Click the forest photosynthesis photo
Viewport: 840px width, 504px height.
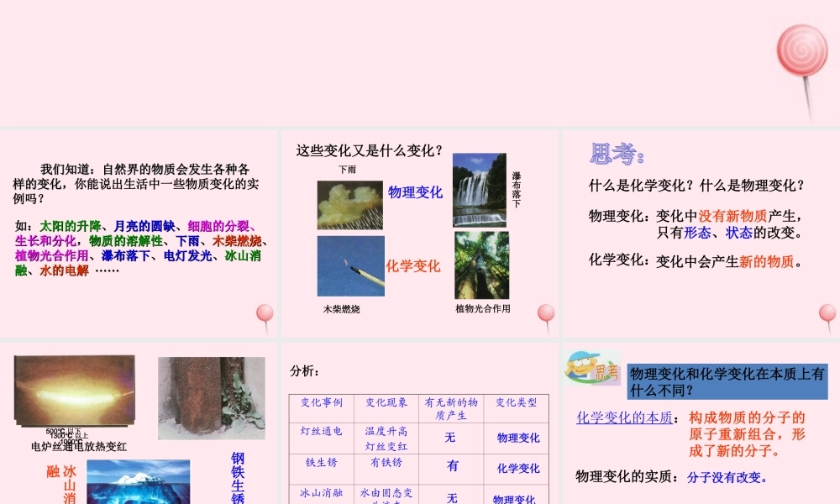[x=481, y=265]
